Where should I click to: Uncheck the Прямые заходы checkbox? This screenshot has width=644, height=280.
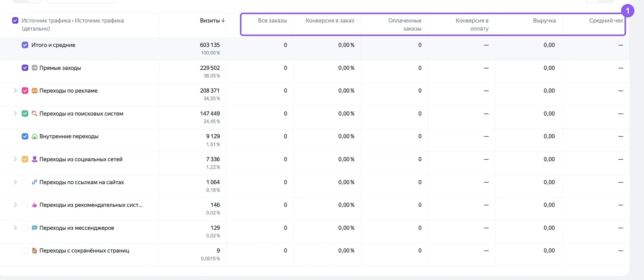[25, 68]
